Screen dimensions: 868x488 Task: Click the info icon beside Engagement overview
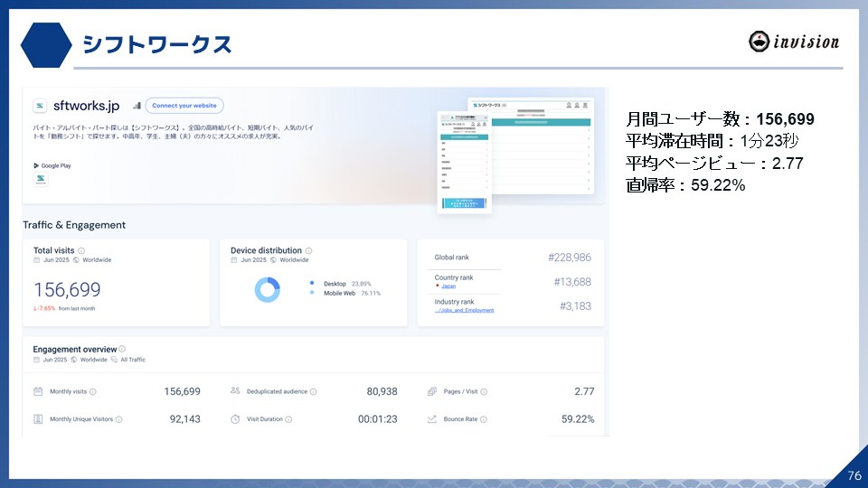[x=122, y=349]
